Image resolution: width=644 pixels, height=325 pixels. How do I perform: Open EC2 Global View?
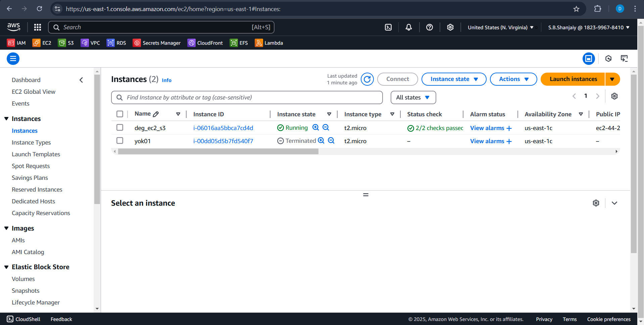tap(34, 92)
